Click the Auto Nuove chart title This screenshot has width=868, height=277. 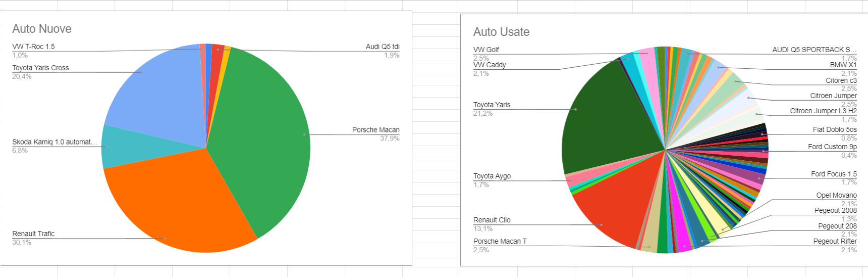coord(42,29)
